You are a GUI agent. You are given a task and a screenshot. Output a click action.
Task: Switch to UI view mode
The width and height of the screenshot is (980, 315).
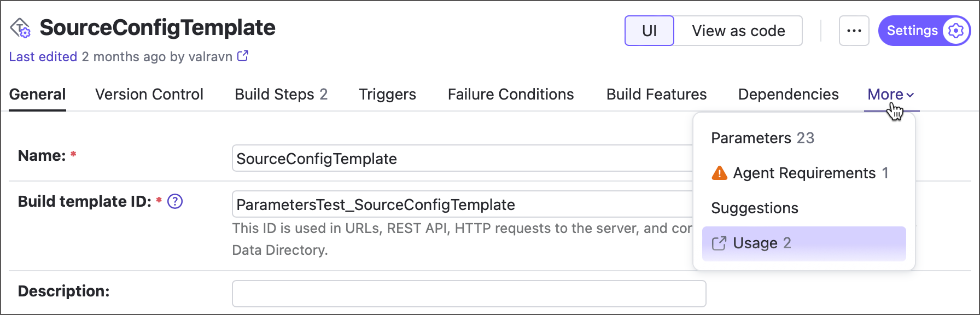649,31
